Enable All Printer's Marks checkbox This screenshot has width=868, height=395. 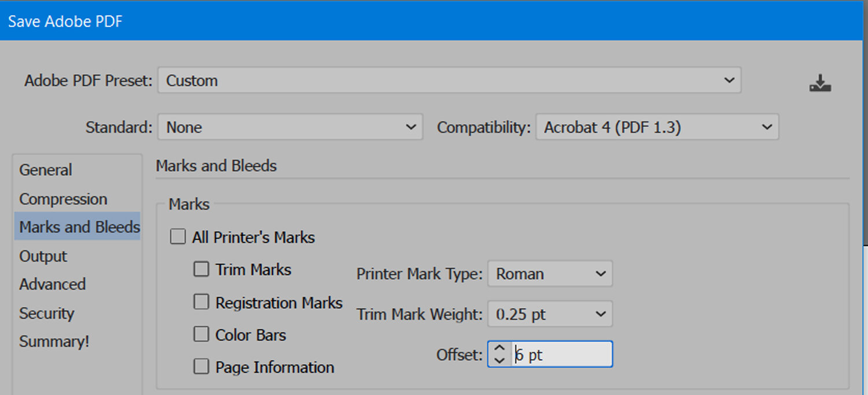coord(178,237)
